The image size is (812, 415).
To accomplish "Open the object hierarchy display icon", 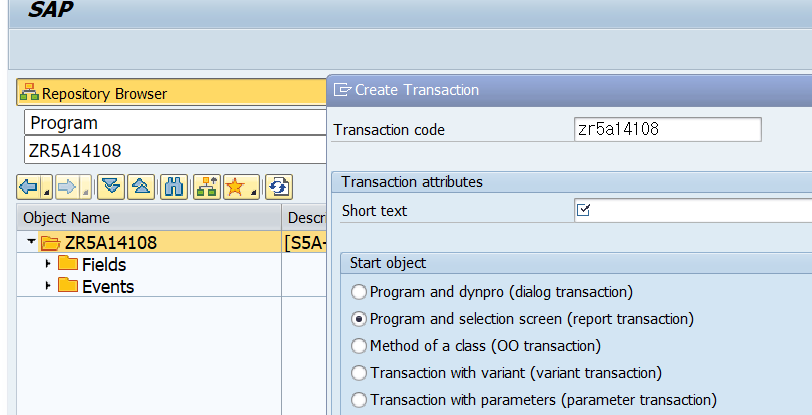I will pos(207,187).
